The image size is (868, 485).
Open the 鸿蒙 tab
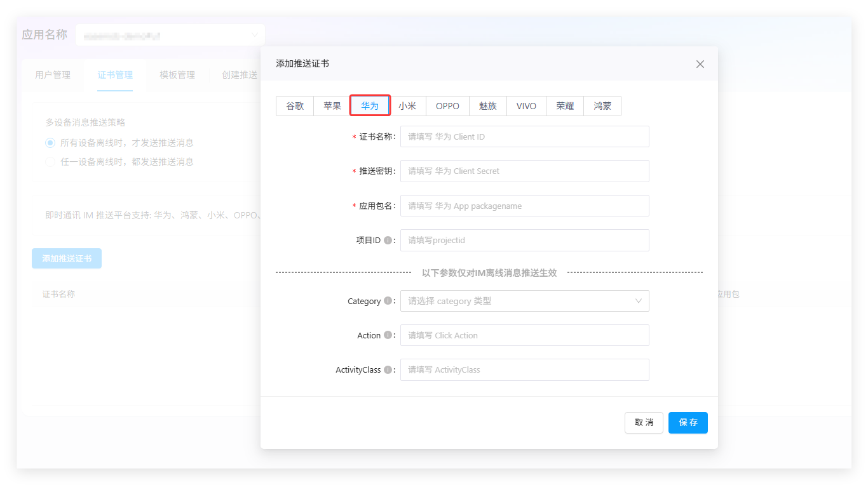602,106
